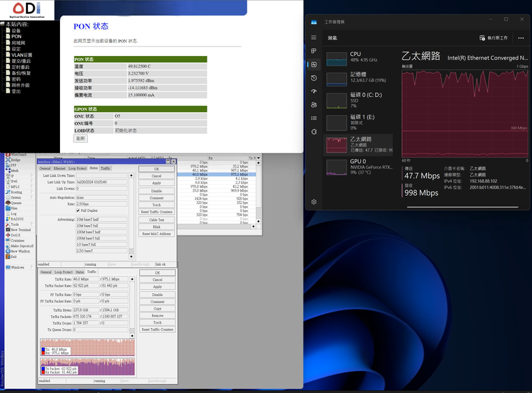Open PPP in the WinBox sidebar
Image resolution: width=532 pixels, height=393 pixels.
14,165
